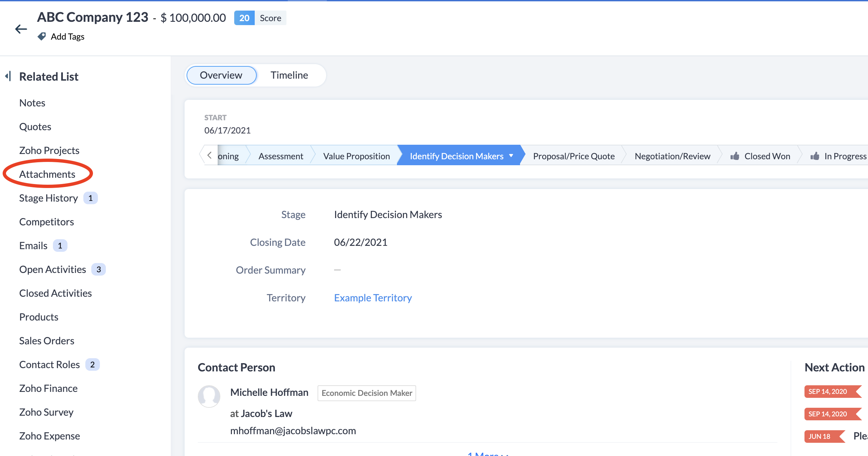
Task: Click the JUN 18 next action flag
Action: [x=824, y=436]
